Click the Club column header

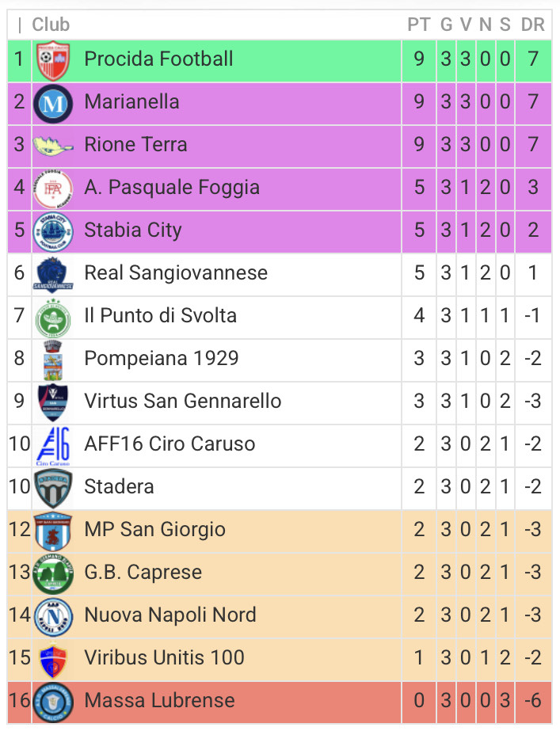click(x=51, y=25)
